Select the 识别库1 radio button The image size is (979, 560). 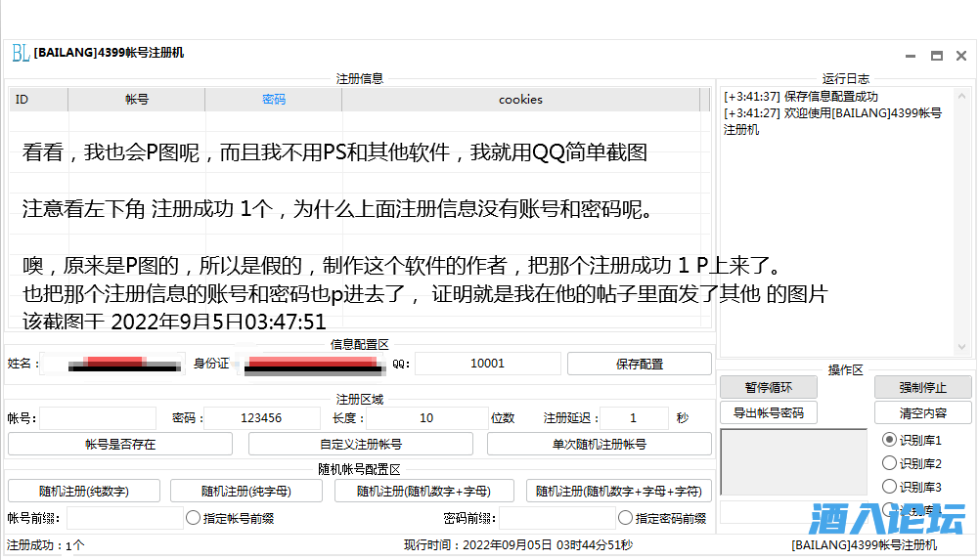(x=889, y=440)
